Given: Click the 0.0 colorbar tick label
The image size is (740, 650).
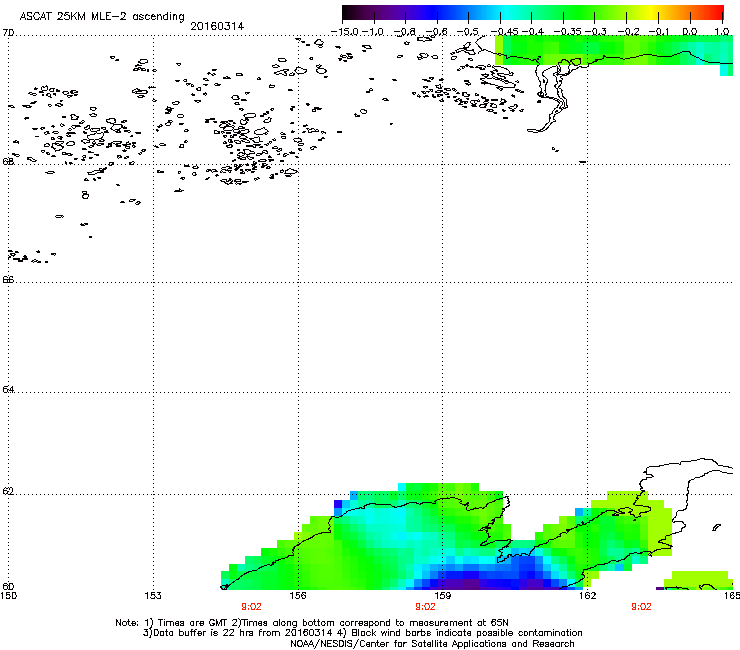Looking at the screenshot, I should tap(690, 32).
